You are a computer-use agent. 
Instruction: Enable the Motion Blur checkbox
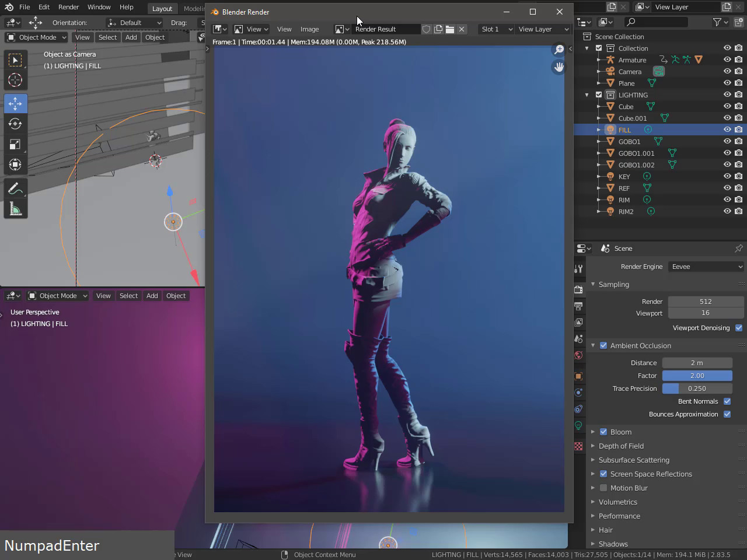(603, 488)
